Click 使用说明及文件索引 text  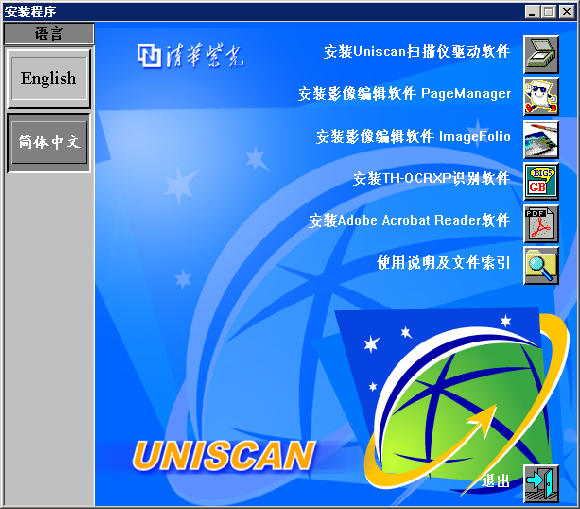[444, 263]
